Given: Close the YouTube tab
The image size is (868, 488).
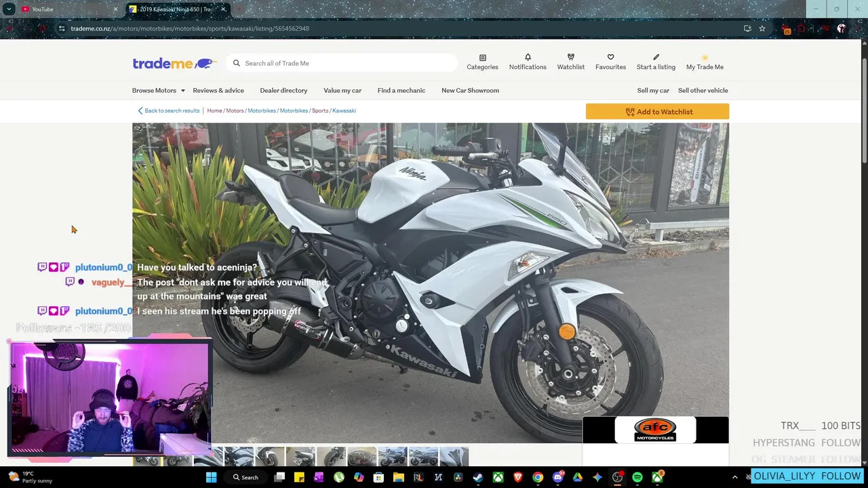Looking at the screenshot, I should click(115, 9).
